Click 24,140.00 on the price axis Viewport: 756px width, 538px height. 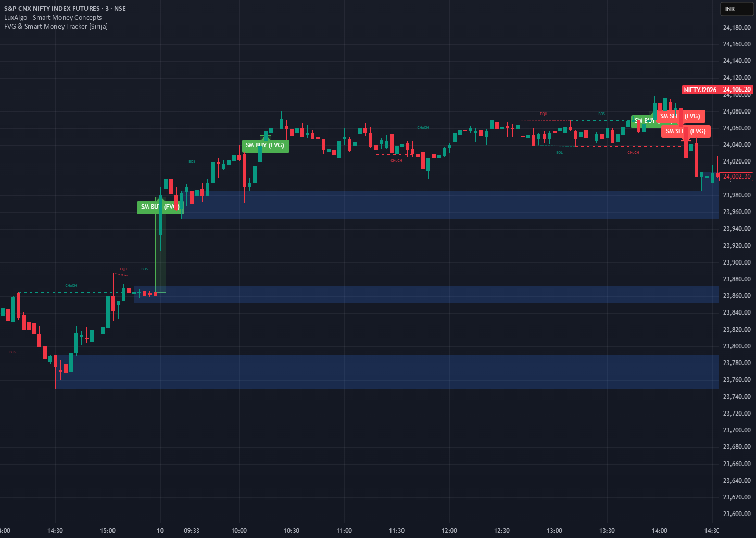tap(737, 61)
